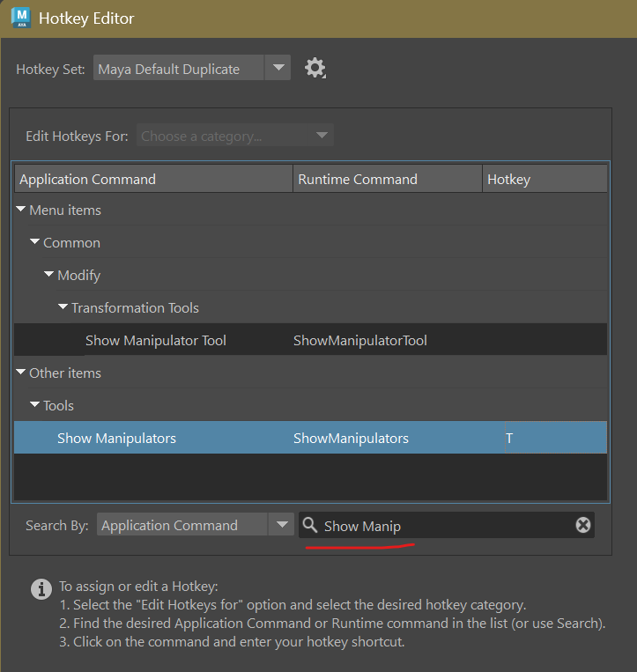
Task: Click the Transformation Tools label
Action: coord(135,307)
